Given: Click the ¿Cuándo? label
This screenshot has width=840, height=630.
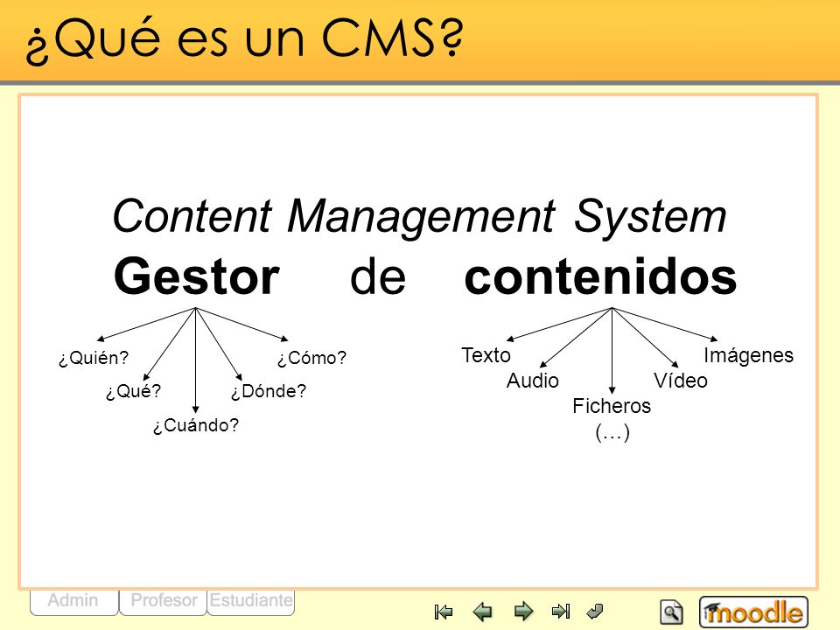Looking at the screenshot, I should 195,426.
